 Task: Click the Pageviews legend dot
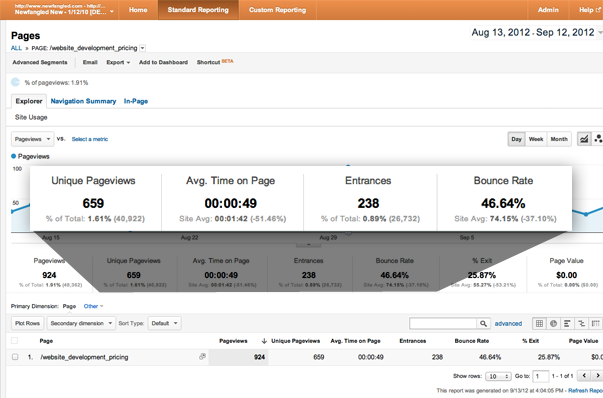(x=13, y=156)
